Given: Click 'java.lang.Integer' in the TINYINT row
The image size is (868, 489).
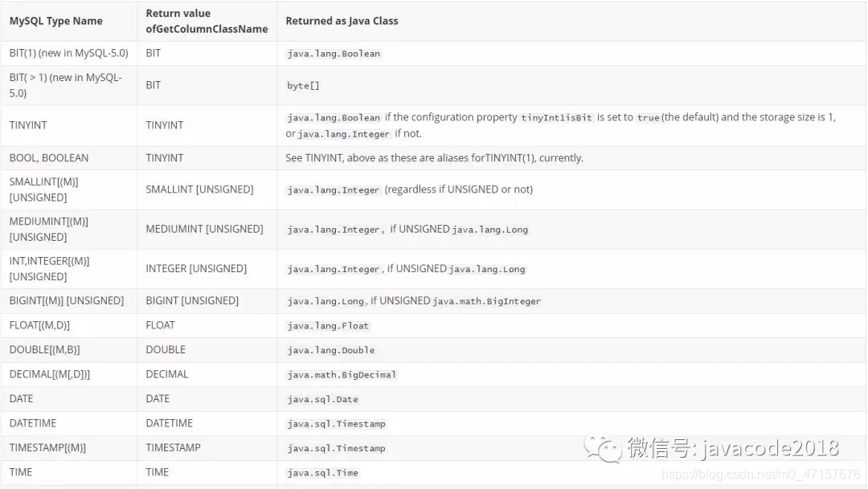Looking at the screenshot, I should tap(344, 134).
